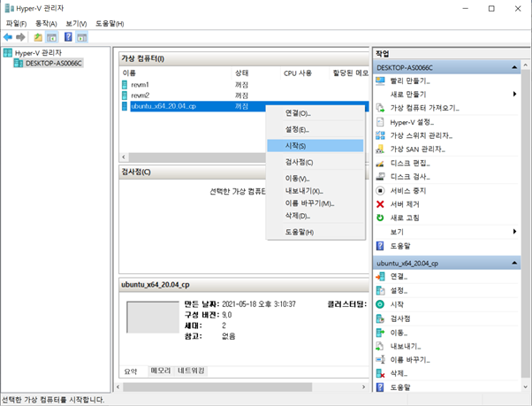Switch to the 네트워킹 tab
532x406 pixels.
[191, 371]
